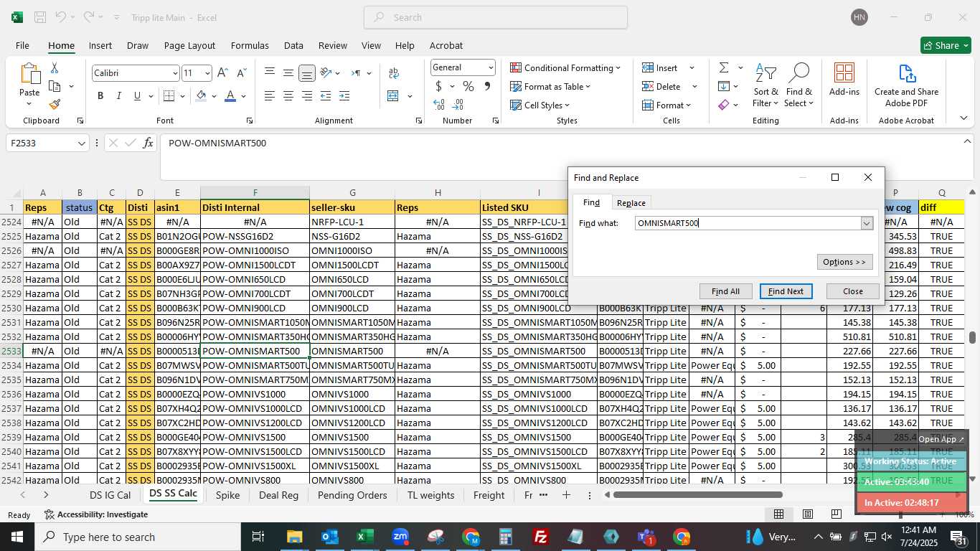Viewport: 980px width, 551px height.
Task: Click the Center alignment icon
Action: (288, 96)
